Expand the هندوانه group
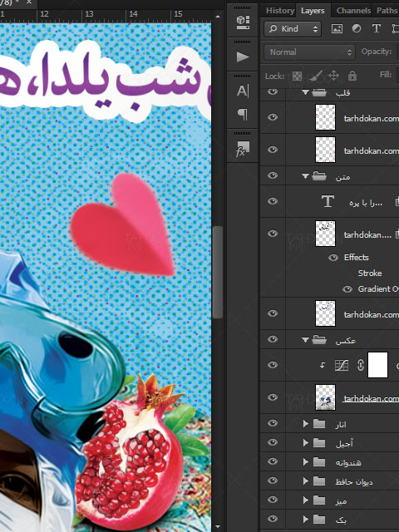 (305, 461)
